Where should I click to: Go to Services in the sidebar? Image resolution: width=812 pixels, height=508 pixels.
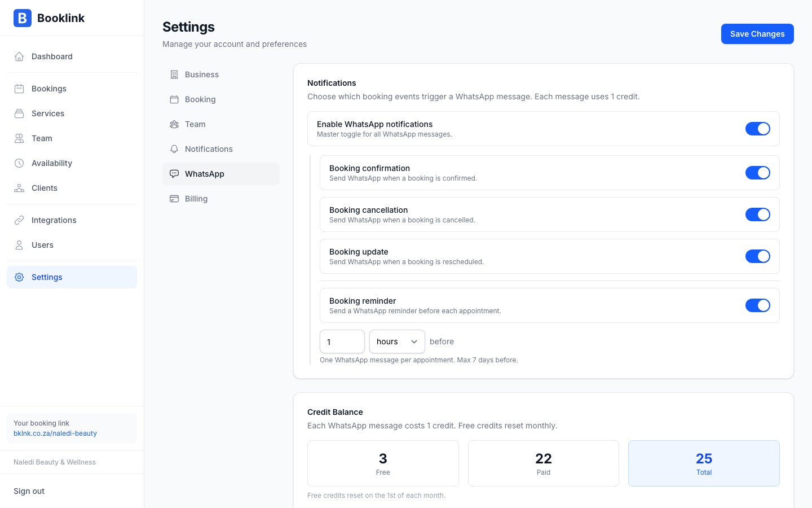(x=48, y=113)
